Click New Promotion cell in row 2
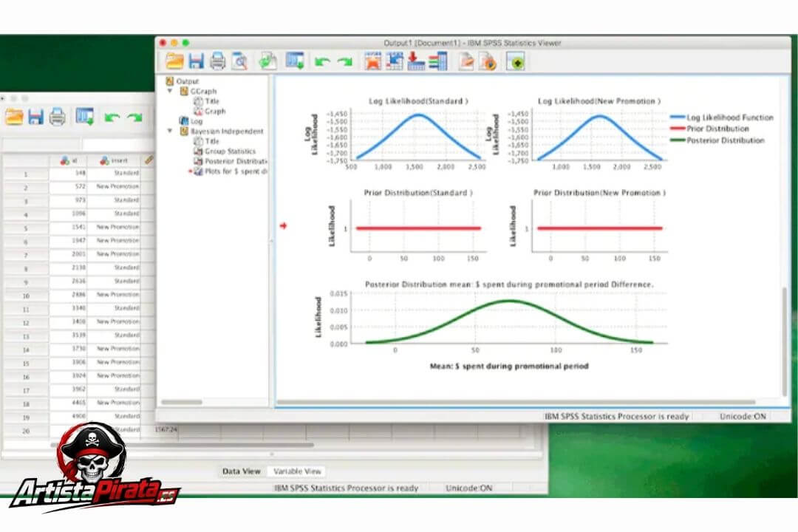Image resolution: width=798 pixels, height=532 pixels. (x=115, y=186)
